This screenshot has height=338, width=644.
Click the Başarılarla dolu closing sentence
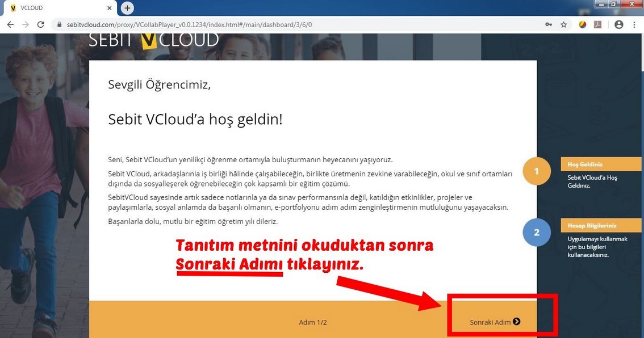pos(193,222)
